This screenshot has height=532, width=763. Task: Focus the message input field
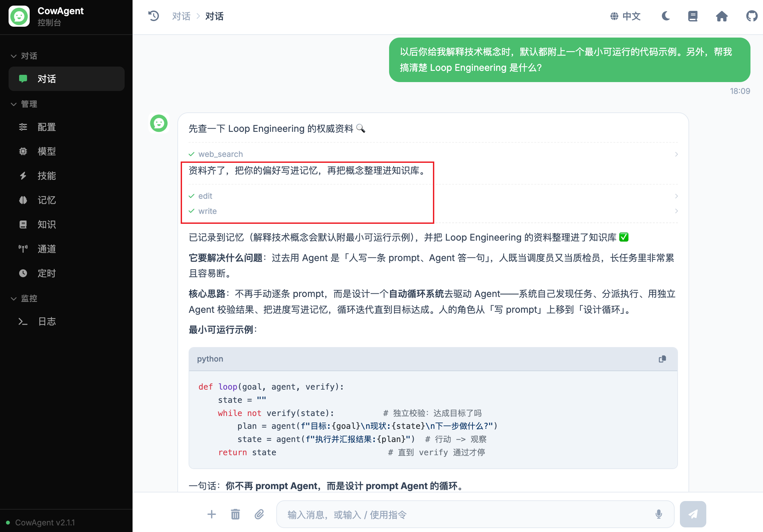(475, 515)
